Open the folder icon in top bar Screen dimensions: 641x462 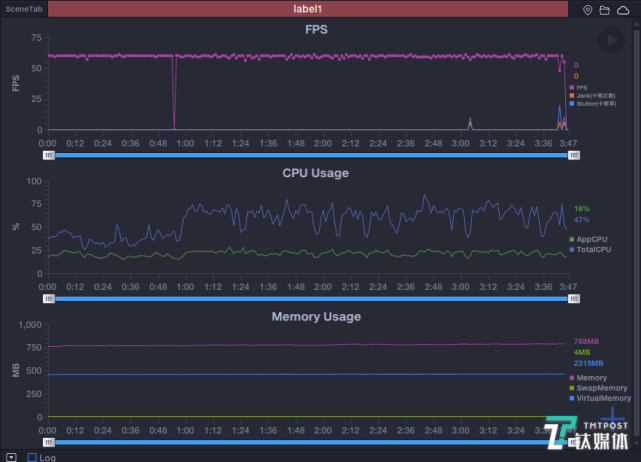click(605, 10)
